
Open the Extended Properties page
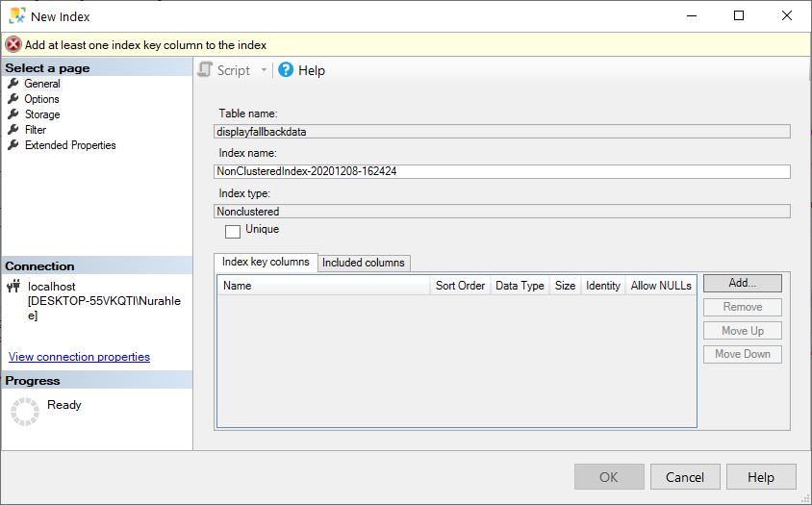point(70,145)
